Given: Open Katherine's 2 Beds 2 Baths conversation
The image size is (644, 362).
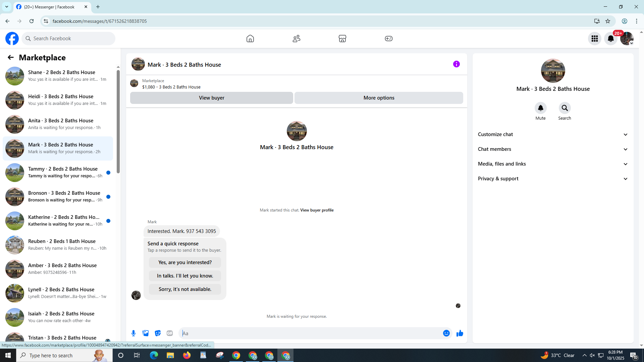Looking at the screenshot, I should [x=58, y=221].
